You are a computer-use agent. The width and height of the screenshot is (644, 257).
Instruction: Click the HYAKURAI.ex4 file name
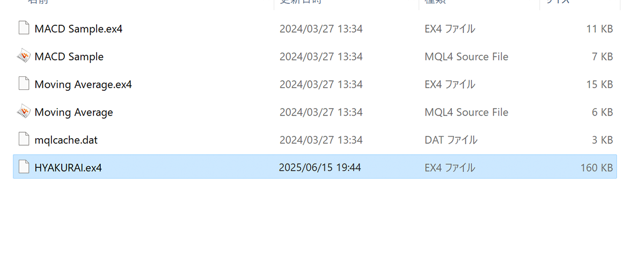68,168
